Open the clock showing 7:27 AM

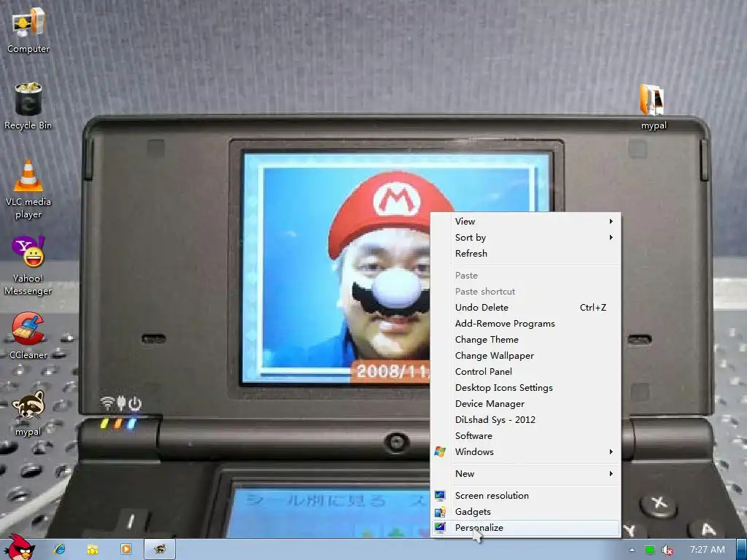pyautogui.click(x=707, y=550)
